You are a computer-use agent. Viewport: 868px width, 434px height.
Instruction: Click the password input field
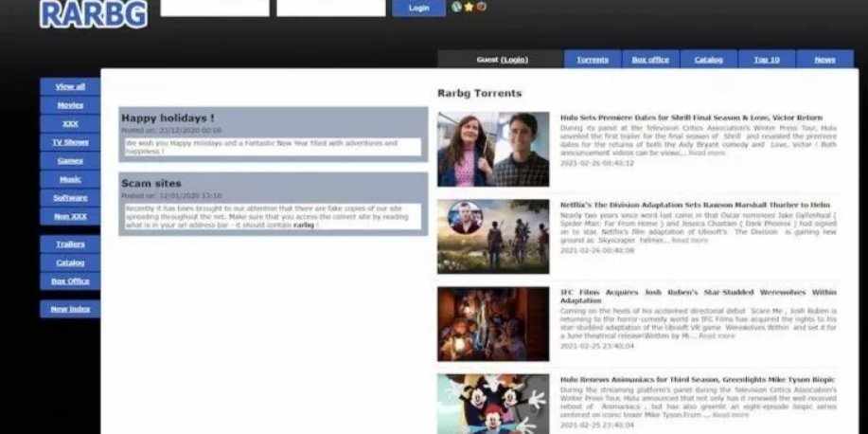tap(330, 8)
